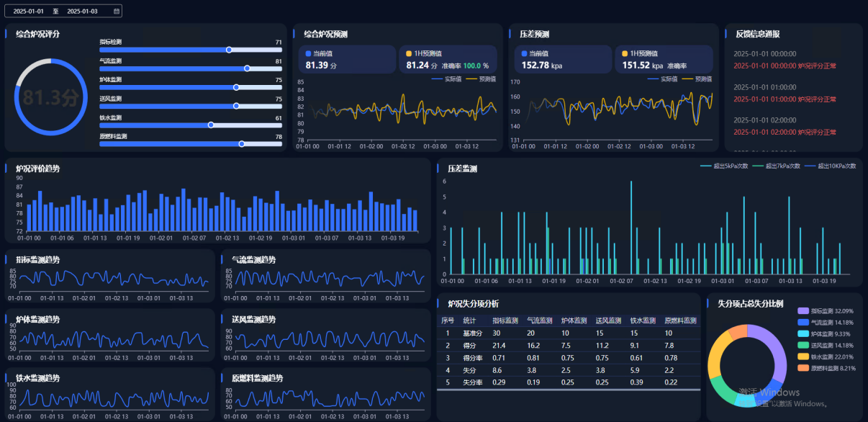
Task: Click green 送风监测 14.18% legend icon
Action: (803, 346)
